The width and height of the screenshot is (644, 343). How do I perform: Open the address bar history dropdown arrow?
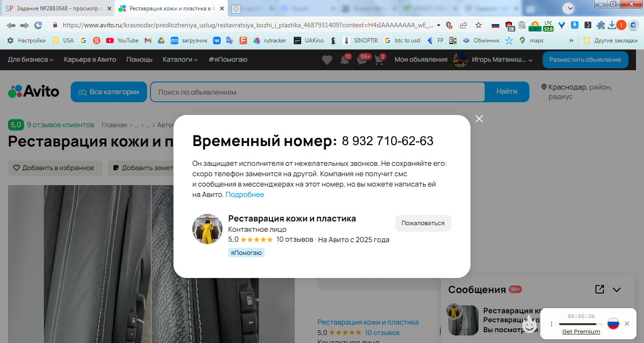[439, 25]
